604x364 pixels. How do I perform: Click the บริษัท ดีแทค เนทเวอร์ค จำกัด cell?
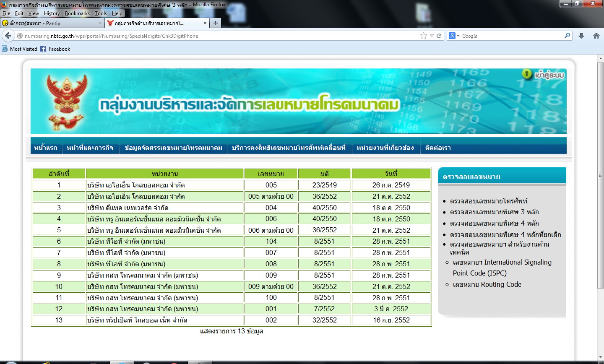(x=165, y=208)
